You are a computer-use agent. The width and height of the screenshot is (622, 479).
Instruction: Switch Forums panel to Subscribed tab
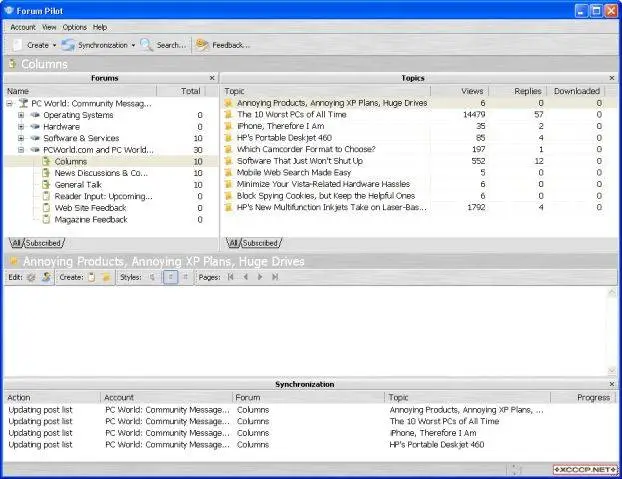tap(43, 243)
